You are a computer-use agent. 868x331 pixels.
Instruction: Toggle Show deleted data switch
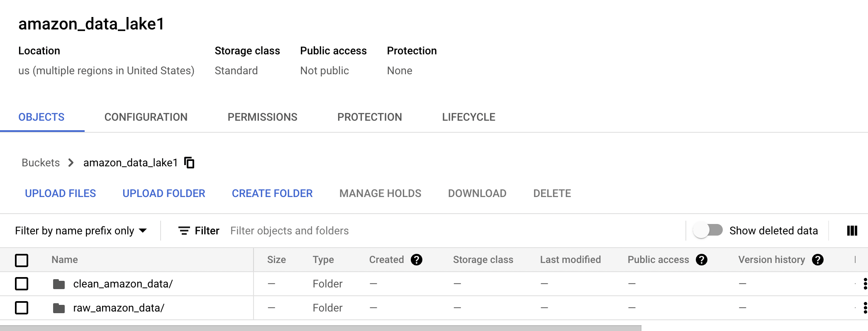tap(708, 230)
